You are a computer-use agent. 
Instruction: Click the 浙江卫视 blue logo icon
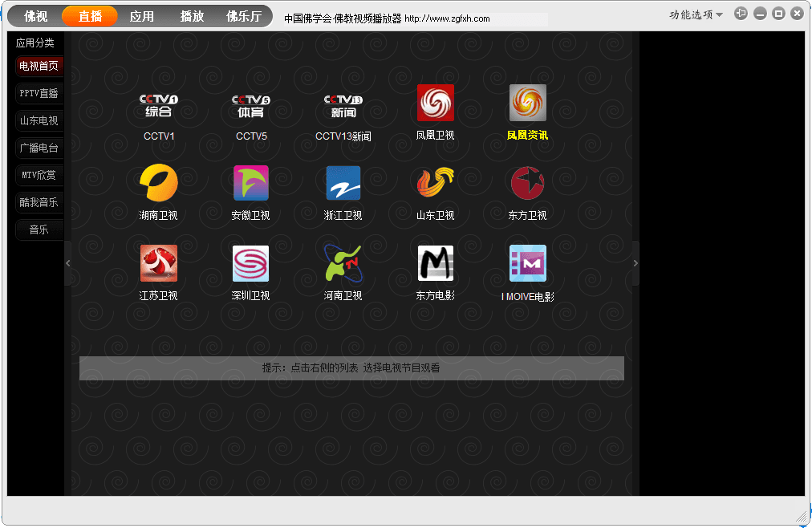343,183
